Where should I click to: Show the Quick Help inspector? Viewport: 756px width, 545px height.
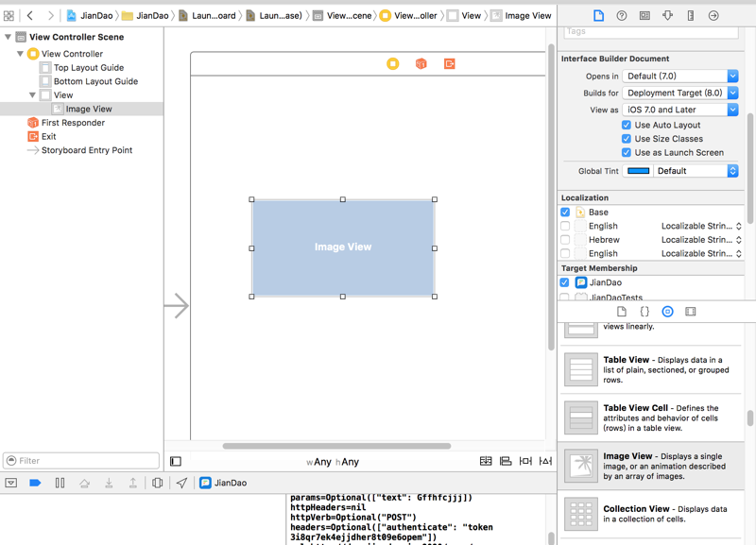[x=622, y=16]
